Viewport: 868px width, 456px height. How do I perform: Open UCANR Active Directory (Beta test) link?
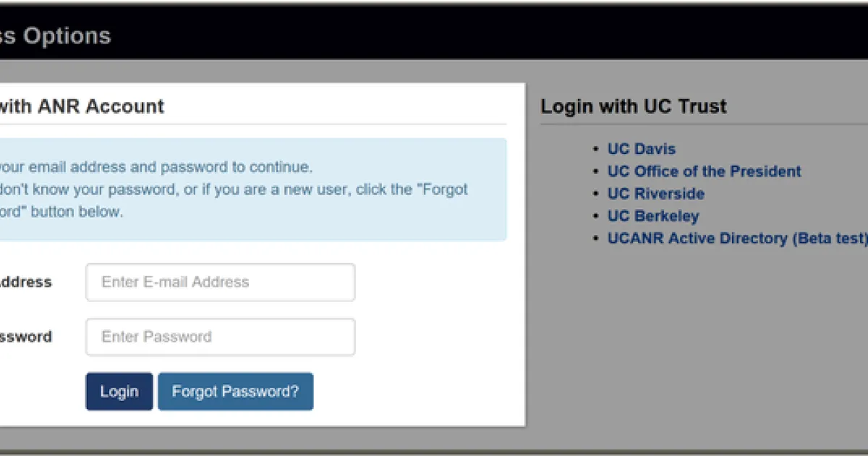[x=736, y=239]
